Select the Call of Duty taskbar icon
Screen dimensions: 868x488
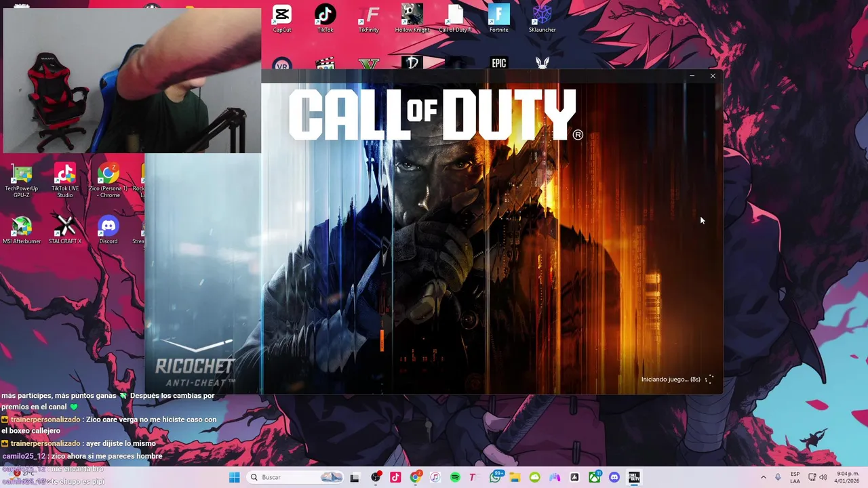[x=634, y=477]
